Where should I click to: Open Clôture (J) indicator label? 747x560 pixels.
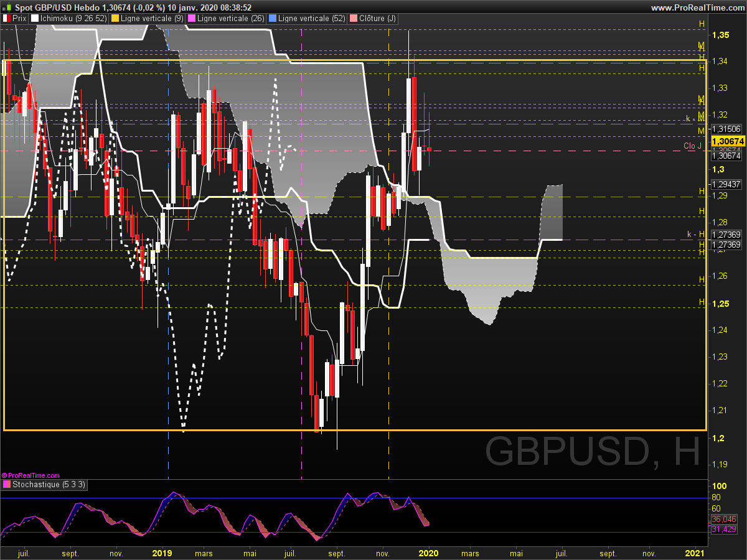[377, 19]
